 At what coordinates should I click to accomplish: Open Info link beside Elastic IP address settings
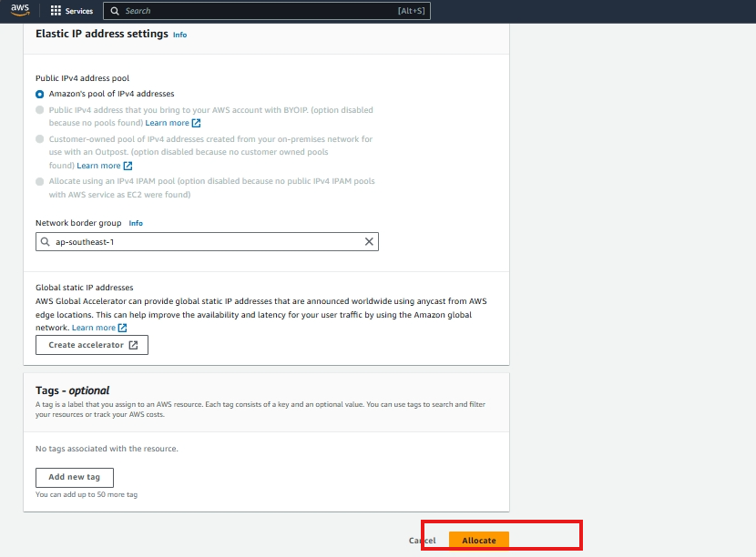click(x=179, y=35)
